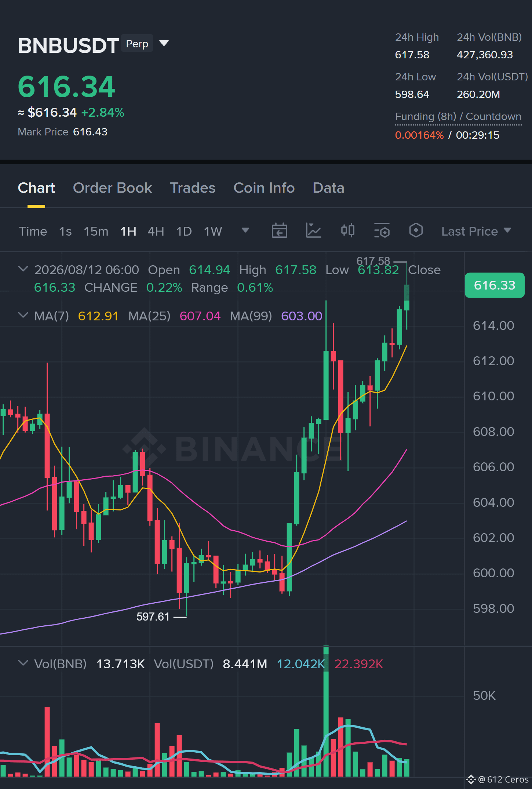
Task: Click the Funding (8h) / Countdown link
Action: pyautogui.click(x=458, y=117)
